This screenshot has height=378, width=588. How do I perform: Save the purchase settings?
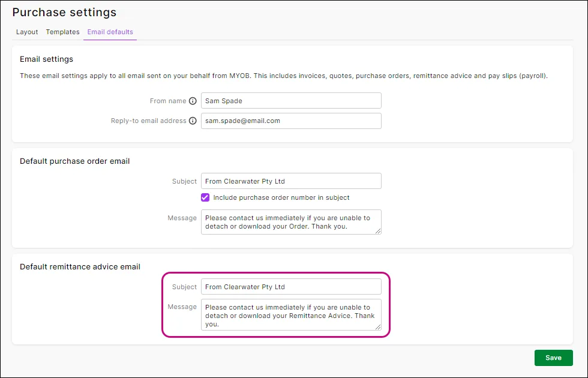pyautogui.click(x=553, y=358)
